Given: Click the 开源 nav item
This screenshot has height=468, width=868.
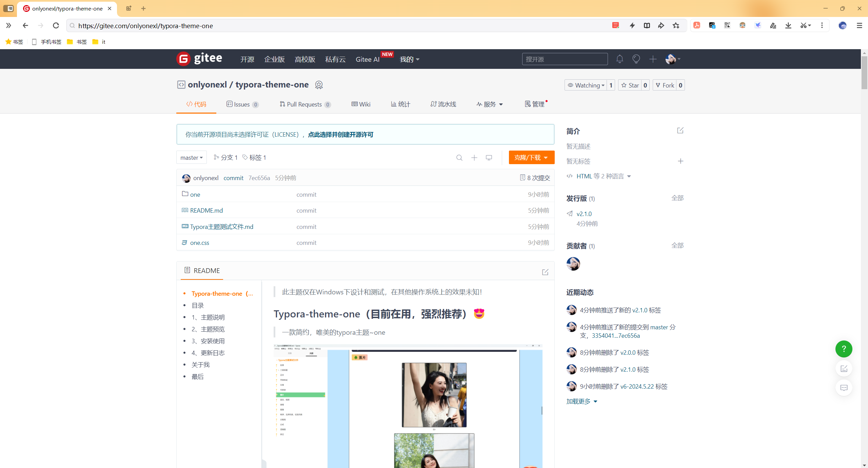Looking at the screenshot, I should [x=247, y=59].
